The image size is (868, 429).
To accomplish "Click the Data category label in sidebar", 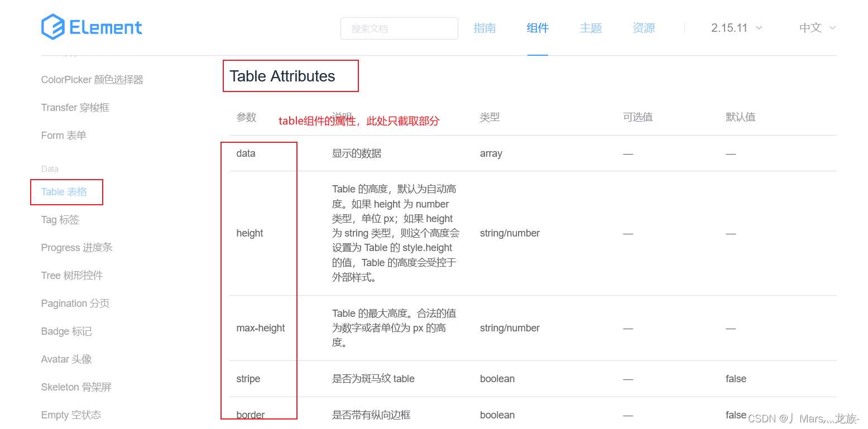I will tap(50, 168).
